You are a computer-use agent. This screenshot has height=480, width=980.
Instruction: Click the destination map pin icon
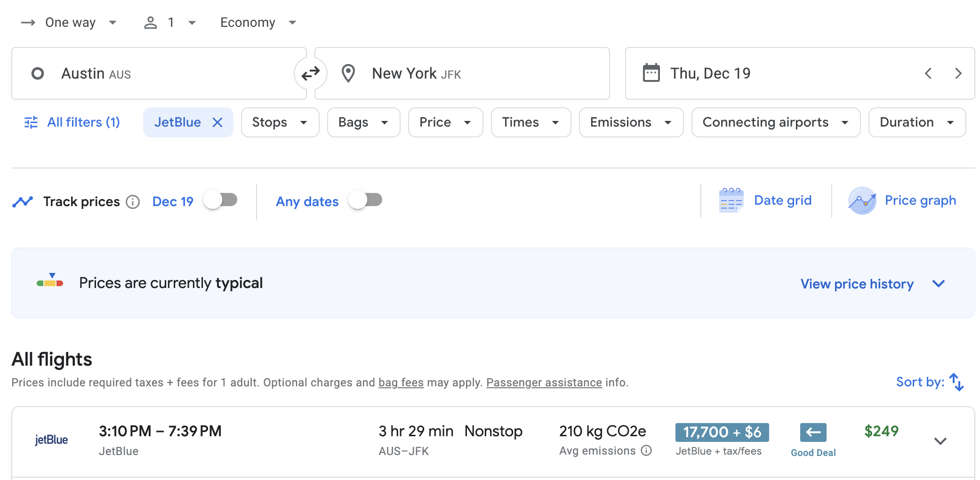348,73
